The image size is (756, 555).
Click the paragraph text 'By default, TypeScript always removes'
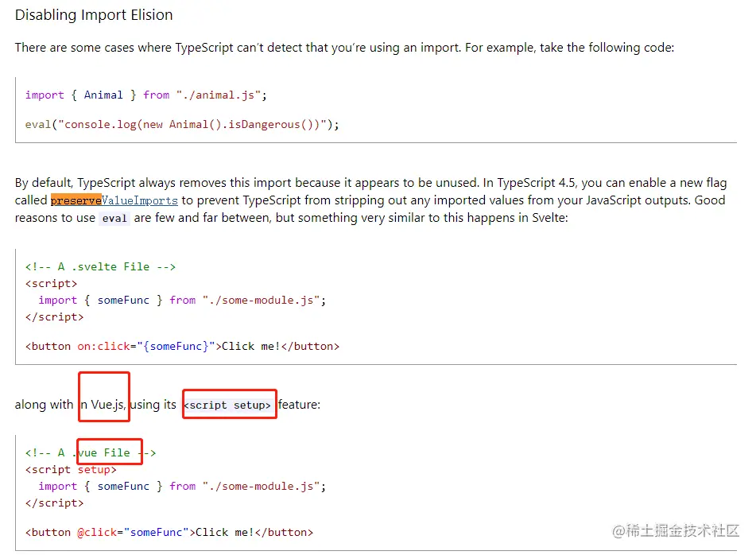(x=370, y=200)
